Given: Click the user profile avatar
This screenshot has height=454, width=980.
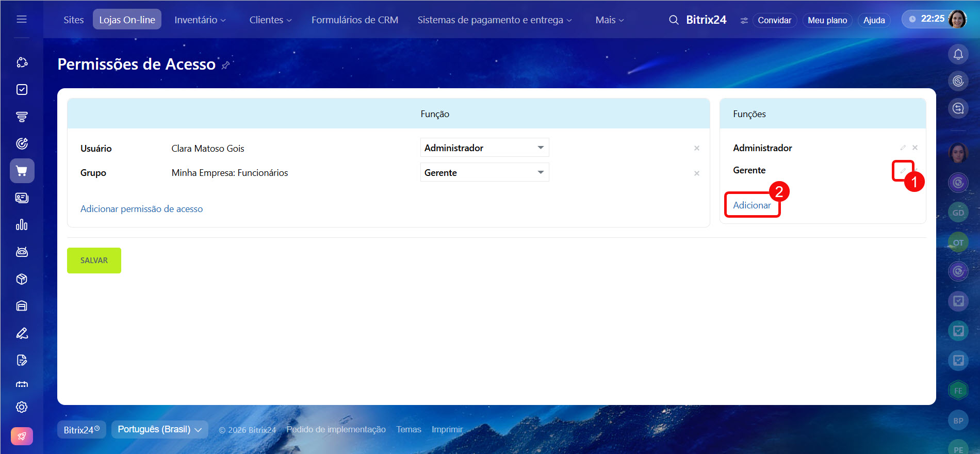Looking at the screenshot, I should [x=957, y=19].
